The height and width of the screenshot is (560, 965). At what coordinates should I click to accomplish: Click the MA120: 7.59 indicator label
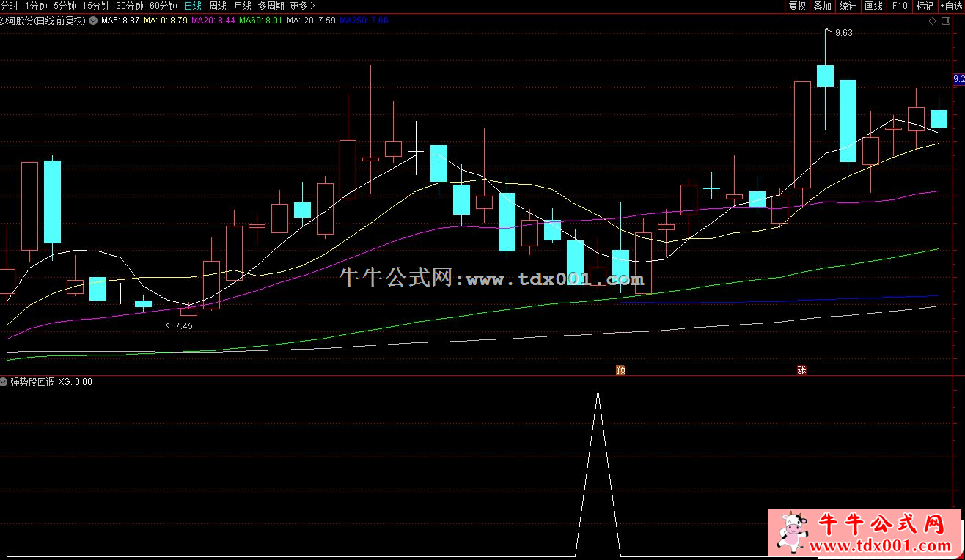[x=312, y=21]
